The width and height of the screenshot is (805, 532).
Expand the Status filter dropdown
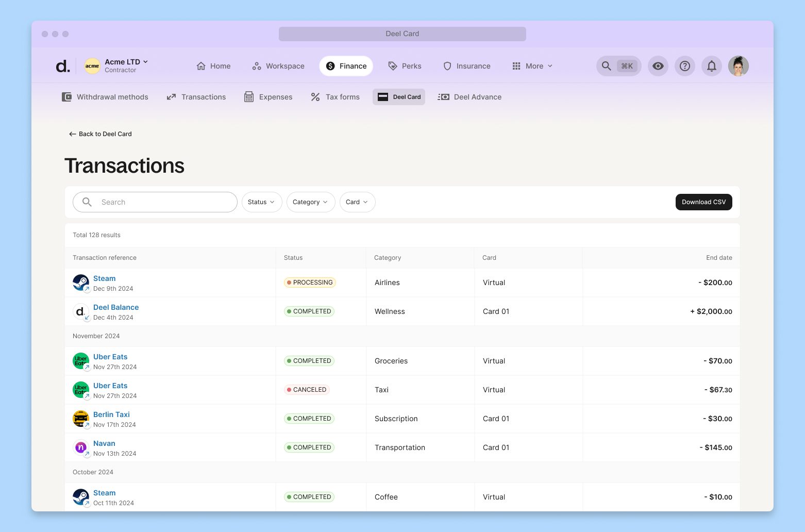(x=261, y=202)
